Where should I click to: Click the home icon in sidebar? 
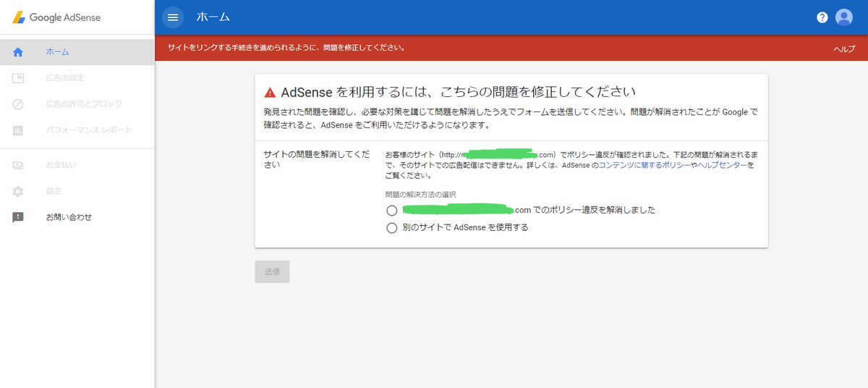18,52
